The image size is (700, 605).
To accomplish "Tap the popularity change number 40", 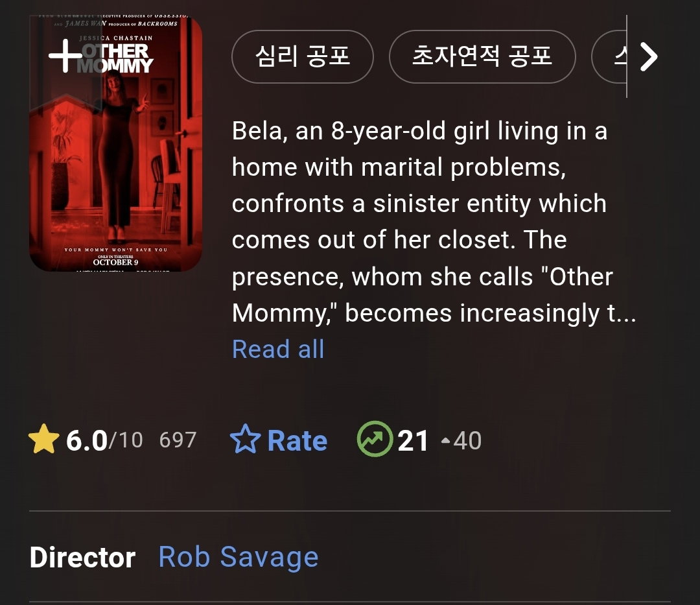I will [x=467, y=441].
